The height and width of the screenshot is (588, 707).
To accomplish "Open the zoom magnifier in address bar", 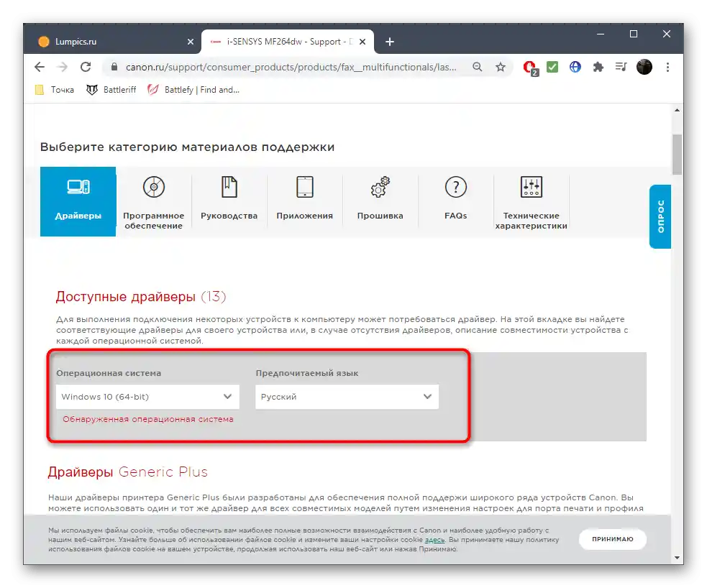I will [x=477, y=67].
